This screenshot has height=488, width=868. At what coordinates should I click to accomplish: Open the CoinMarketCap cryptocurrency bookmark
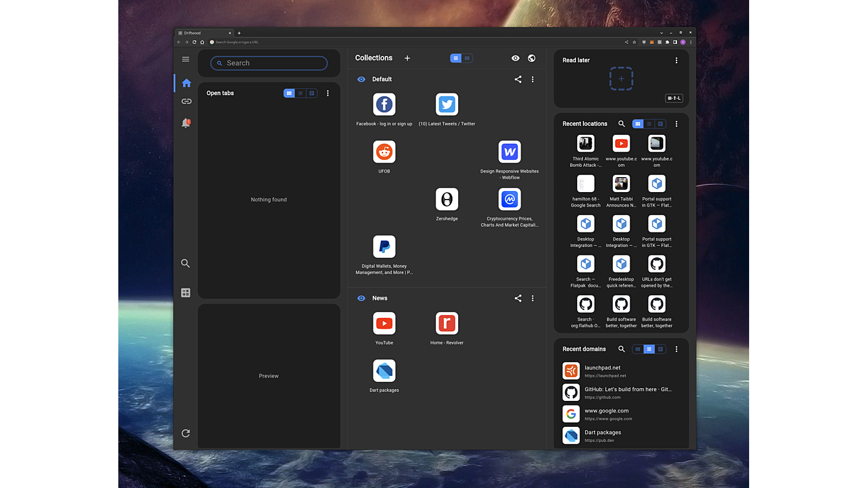tap(510, 200)
